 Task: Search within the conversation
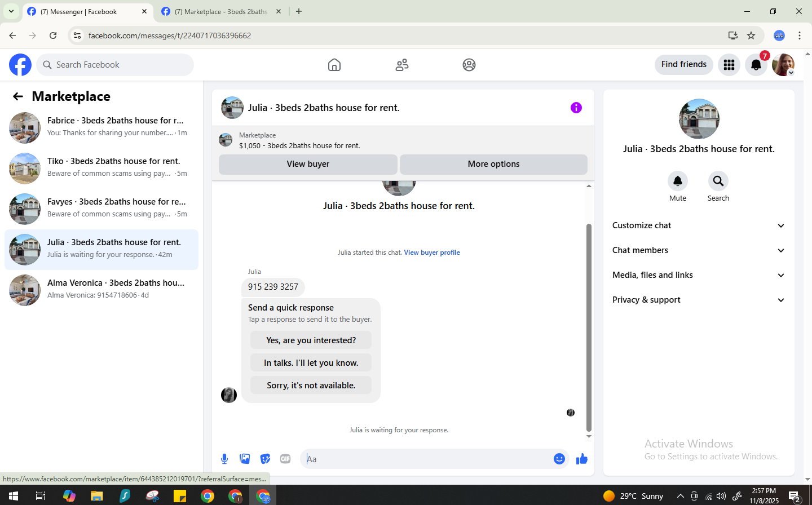coord(718,181)
